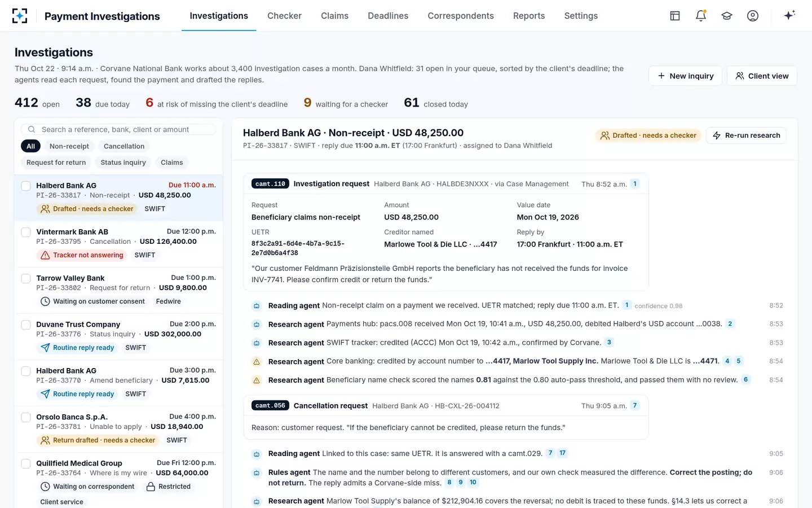Tick the checkbox for Vintermark Bank AB
The height and width of the screenshot is (508, 812).
26,233
